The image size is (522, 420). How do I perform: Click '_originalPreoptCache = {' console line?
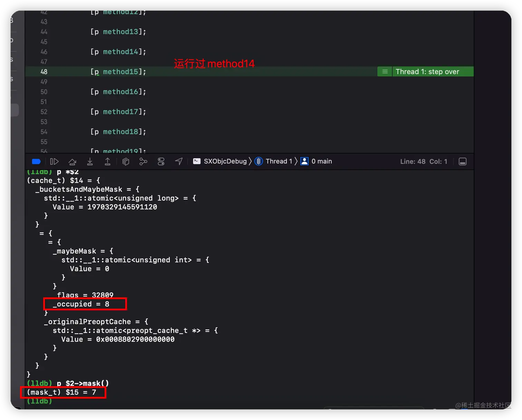(96, 322)
